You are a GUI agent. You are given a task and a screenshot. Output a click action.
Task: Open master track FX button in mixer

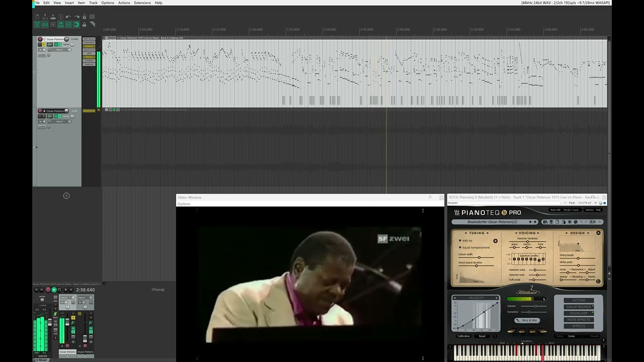(x=55, y=321)
